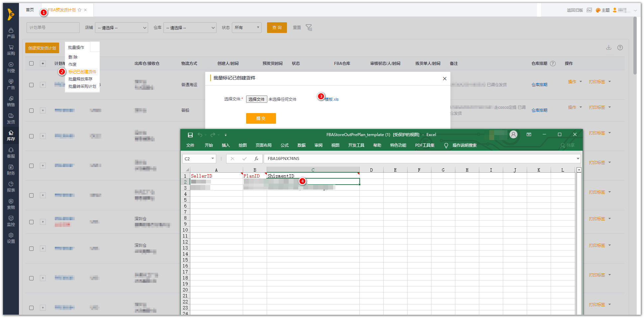Click the main page vertical scrollbar

[x=635, y=46]
